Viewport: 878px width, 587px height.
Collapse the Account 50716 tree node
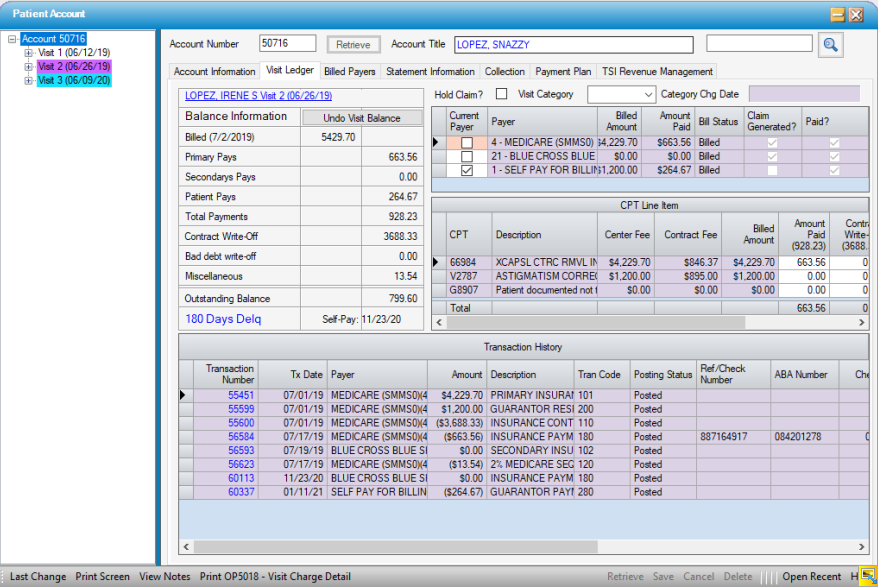click(12, 40)
